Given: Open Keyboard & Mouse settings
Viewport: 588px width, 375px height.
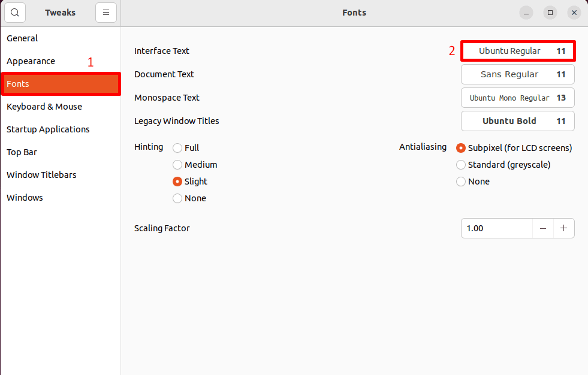Looking at the screenshot, I should [44, 106].
